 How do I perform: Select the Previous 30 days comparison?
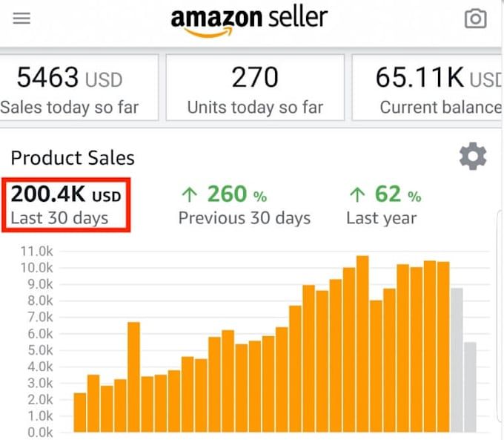click(244, 205)
